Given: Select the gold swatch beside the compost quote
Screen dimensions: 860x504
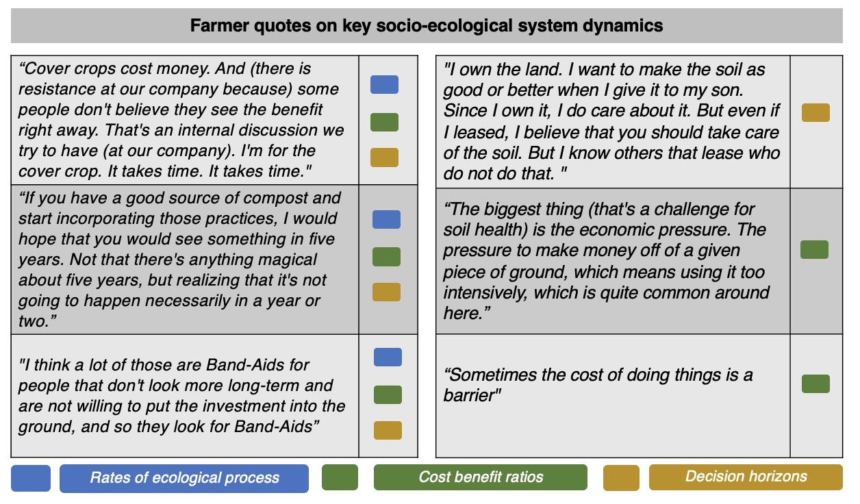Looking at the screenshot, I should [386, 292].
